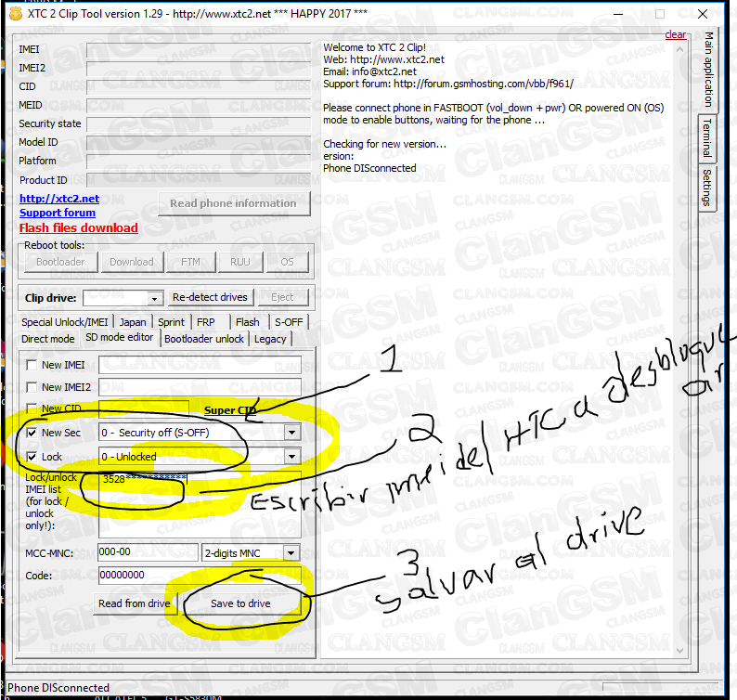This screenshot has width=737, height=700.
Task: Click the MCC-MNC field showing 000-00
Action: tap(149, 552)
